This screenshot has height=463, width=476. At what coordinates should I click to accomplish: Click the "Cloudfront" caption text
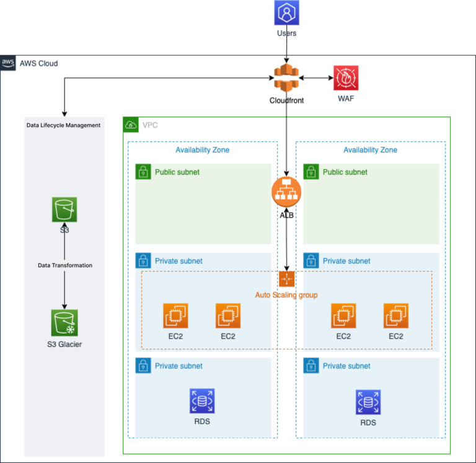tap(286, 100)
